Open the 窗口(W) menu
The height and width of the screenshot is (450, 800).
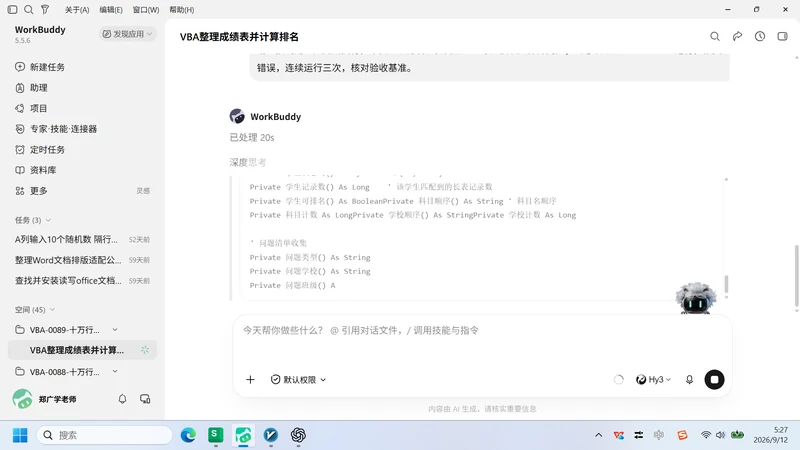(146, 10)
